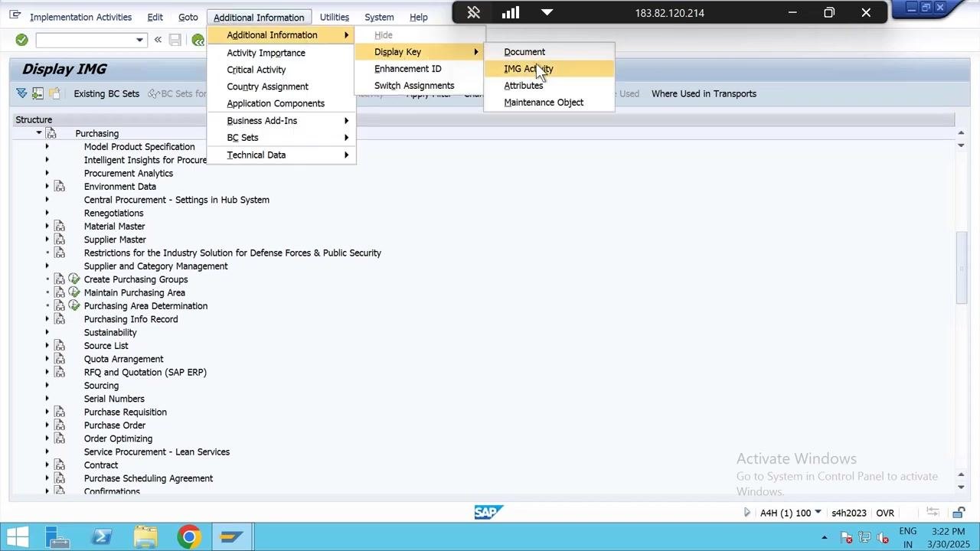This screenshot has width=980, height=551.
Task: Expand the Supplier Master node
Action: pyautogui.click(x=47, y=240)
